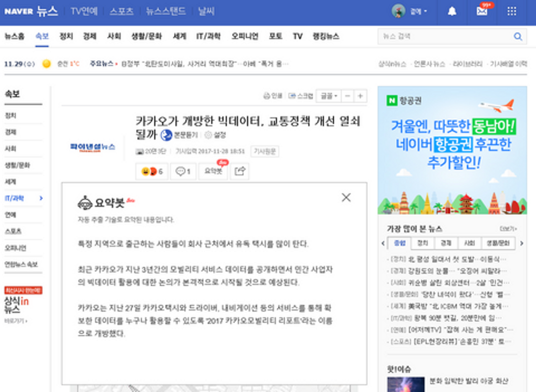Increase font size with plus button

click(x=360, y=96)
